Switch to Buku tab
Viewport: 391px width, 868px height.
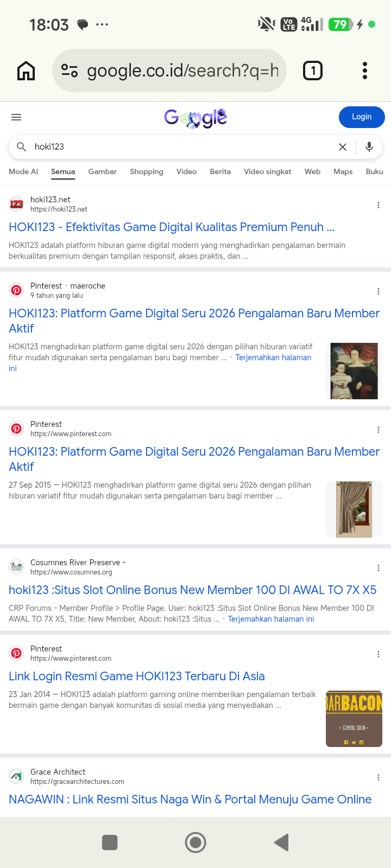[x=375, y=171]
